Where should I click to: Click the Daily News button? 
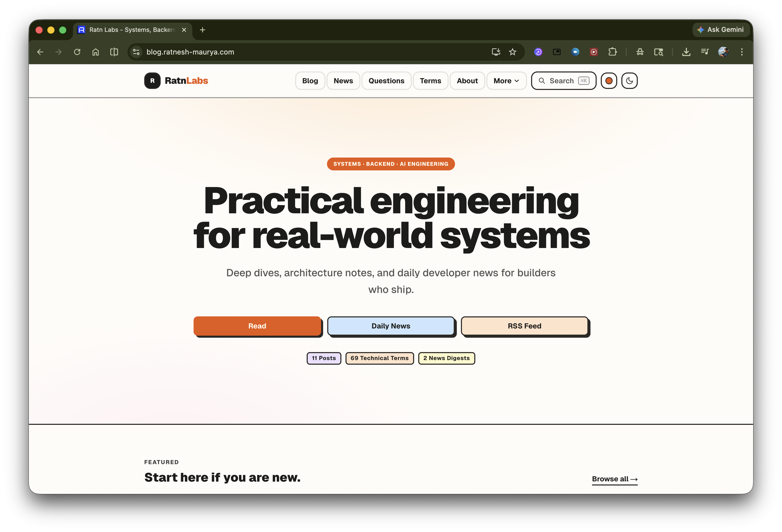(x=391, y=326)
